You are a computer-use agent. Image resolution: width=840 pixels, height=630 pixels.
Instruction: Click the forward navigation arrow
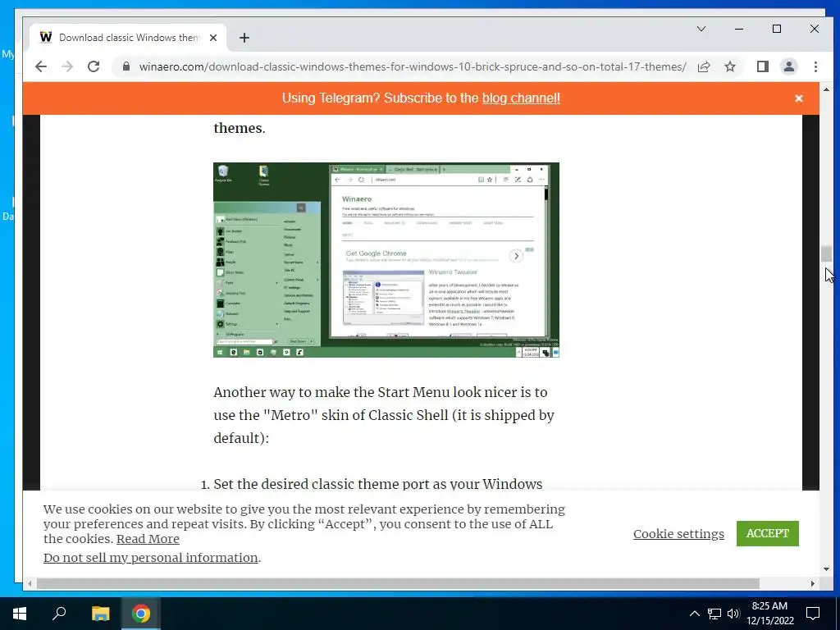tap(67, 66)
